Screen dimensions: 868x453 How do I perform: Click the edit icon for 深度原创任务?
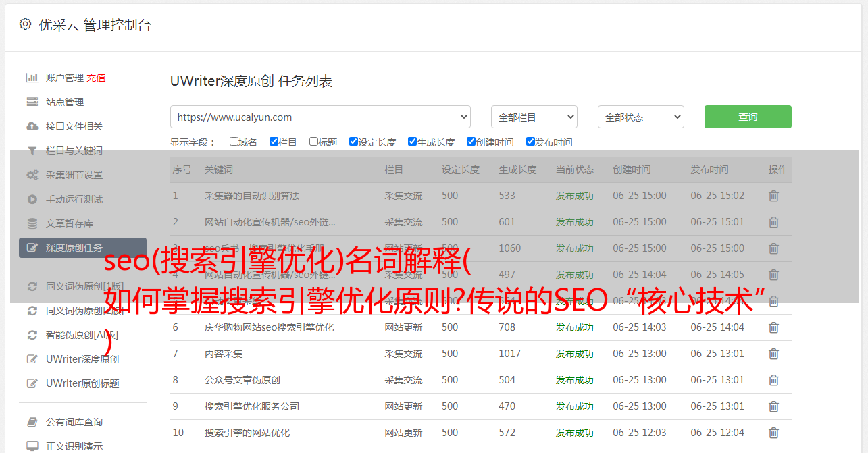point(32,248)
